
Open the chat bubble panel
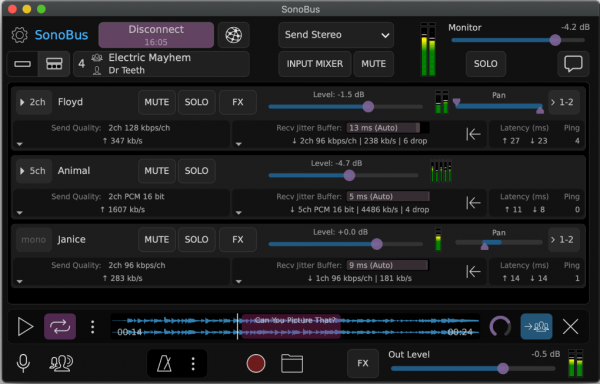(573, 63)
